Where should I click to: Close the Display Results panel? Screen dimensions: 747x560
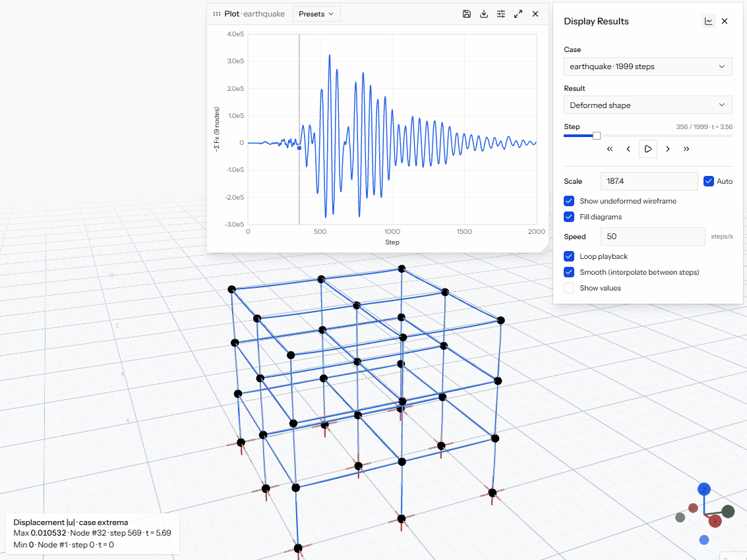725,21
